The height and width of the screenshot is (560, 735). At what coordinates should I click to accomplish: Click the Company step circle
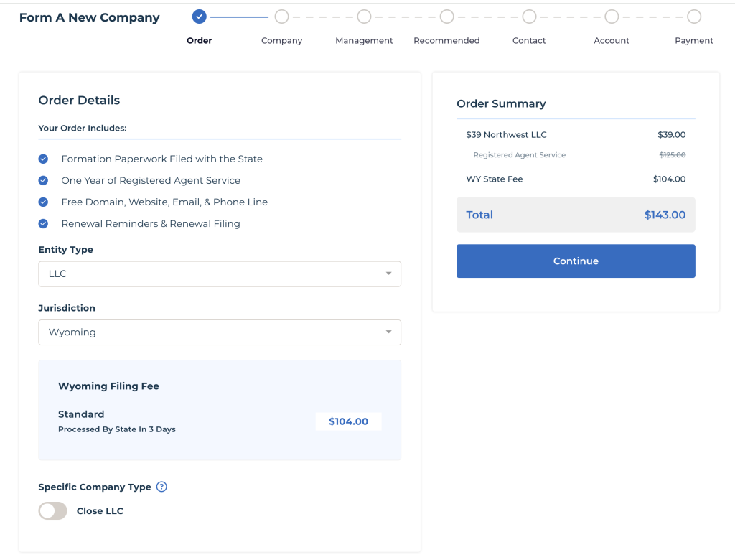[x=281, y=17]
